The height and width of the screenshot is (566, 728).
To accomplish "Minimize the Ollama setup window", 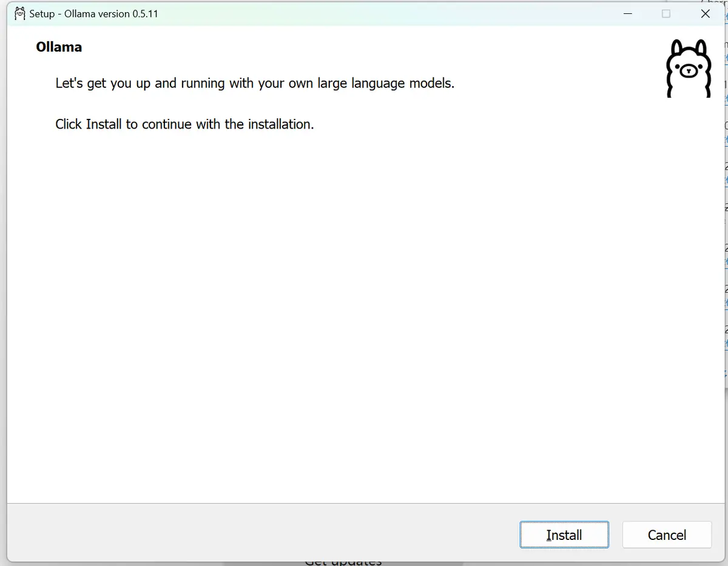I will pyautogui.click(x=627, y=13).
